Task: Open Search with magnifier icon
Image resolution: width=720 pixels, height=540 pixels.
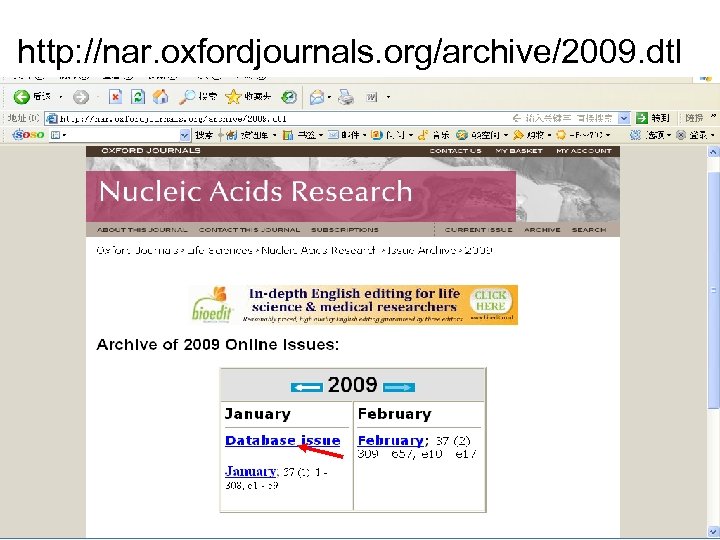Action: pyautogui.click(x=187, y=97)
